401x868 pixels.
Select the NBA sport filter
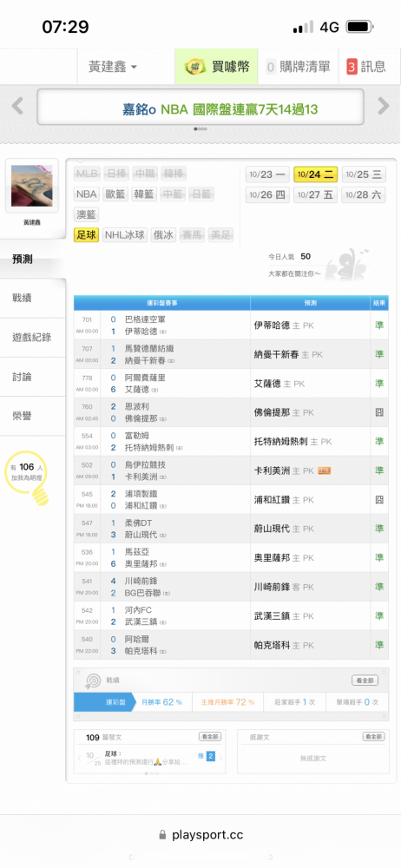[87, 194]
